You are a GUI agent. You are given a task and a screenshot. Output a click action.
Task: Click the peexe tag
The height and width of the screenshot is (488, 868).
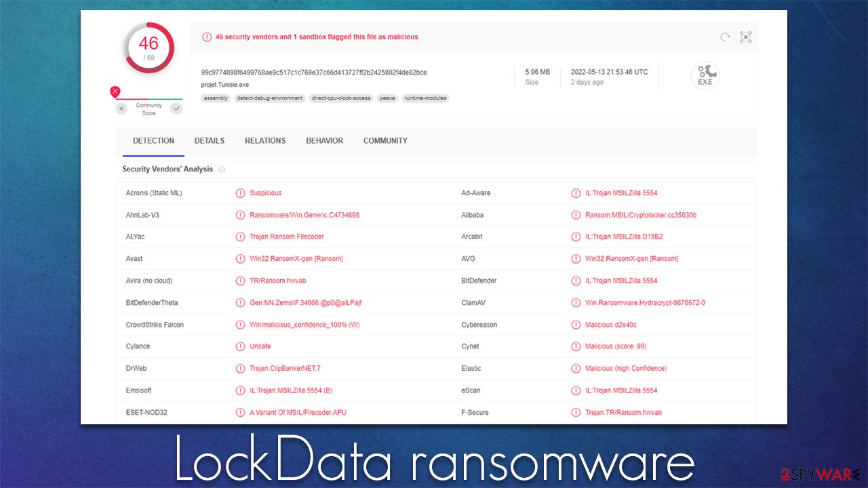coord(387,98)
